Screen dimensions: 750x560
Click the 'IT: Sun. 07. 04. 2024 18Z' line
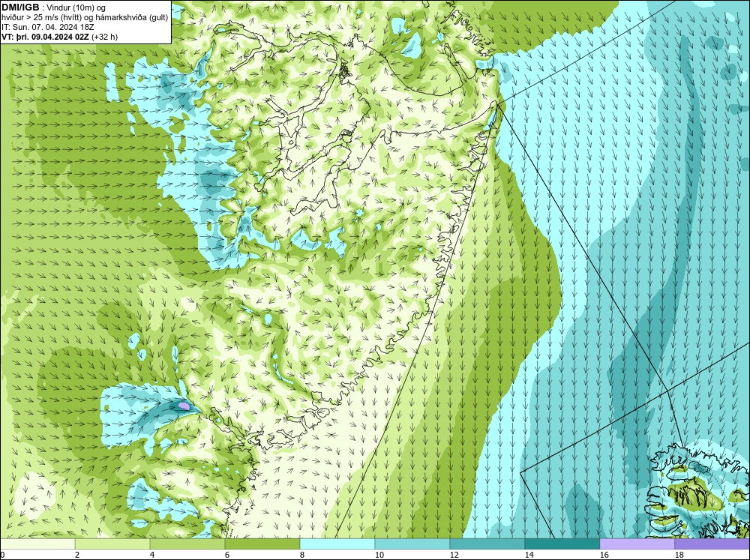[48, 27]
